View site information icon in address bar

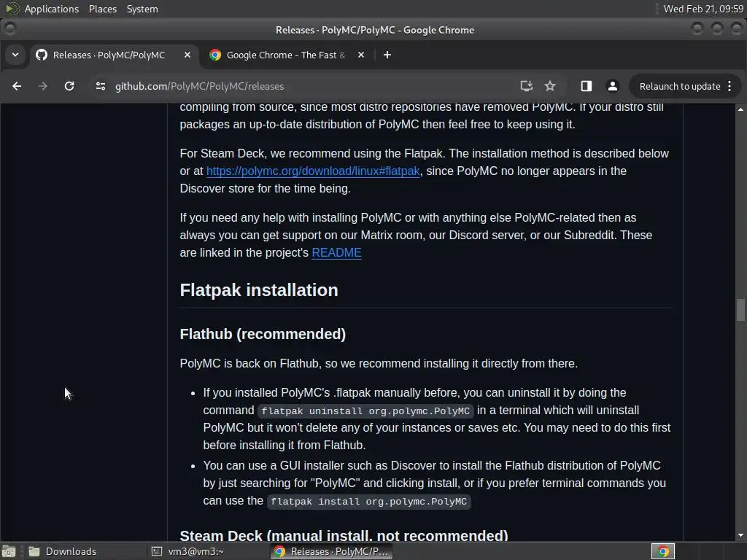(x=101, y=86)
